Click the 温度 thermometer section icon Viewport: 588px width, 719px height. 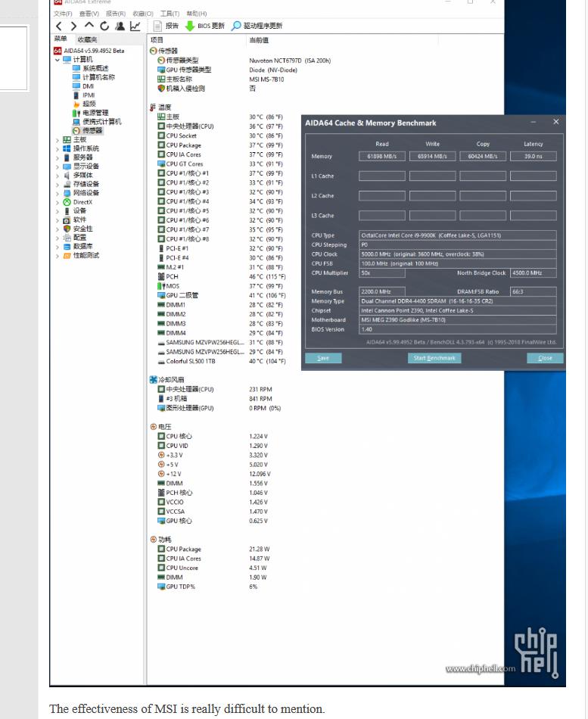coord(153,107)
